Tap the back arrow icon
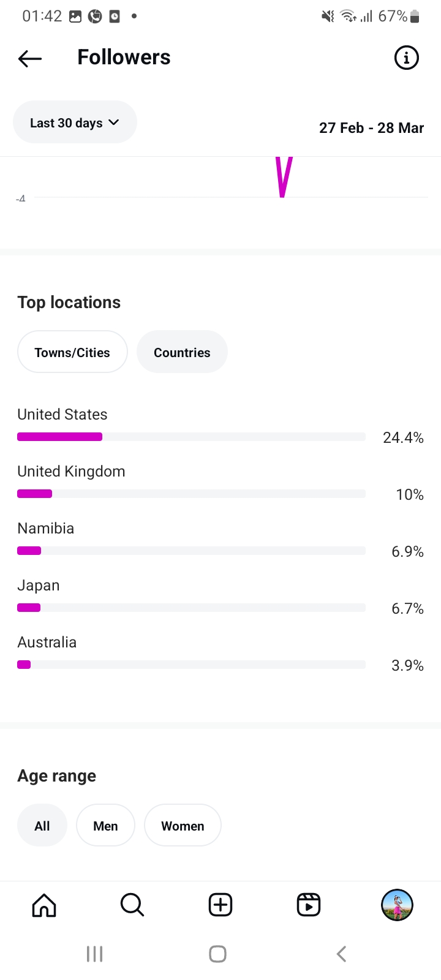 pyautogui.click(x=30, y=58)
